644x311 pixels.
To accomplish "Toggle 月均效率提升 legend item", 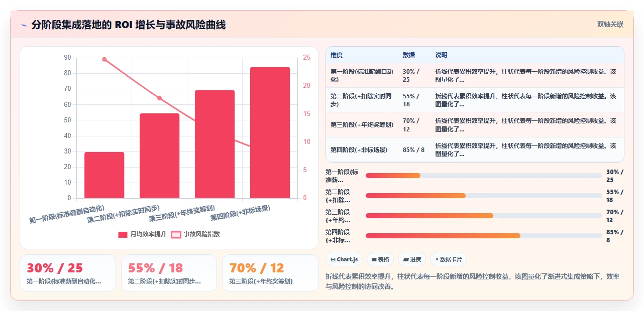I will coord(142,234).
